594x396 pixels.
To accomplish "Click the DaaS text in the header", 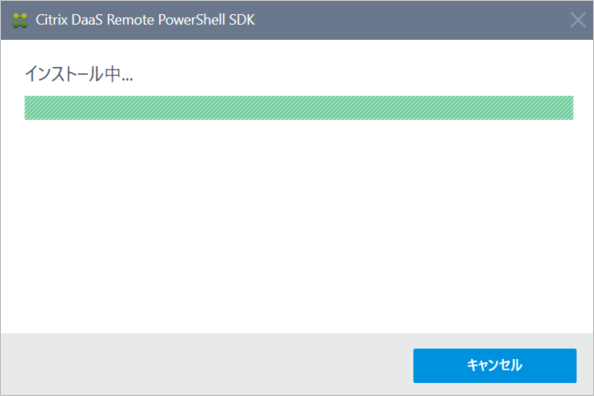I will (87, 20).
